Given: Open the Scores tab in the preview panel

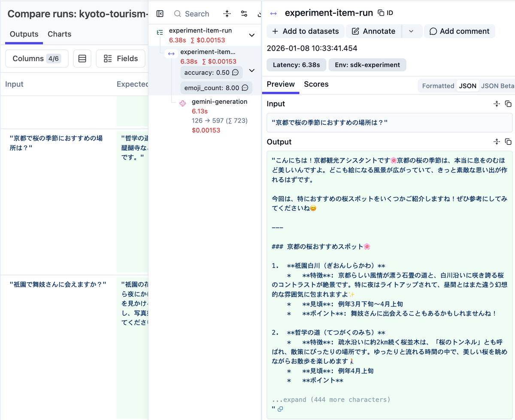Looking at the screenshot, I should [x=316, y=84].
